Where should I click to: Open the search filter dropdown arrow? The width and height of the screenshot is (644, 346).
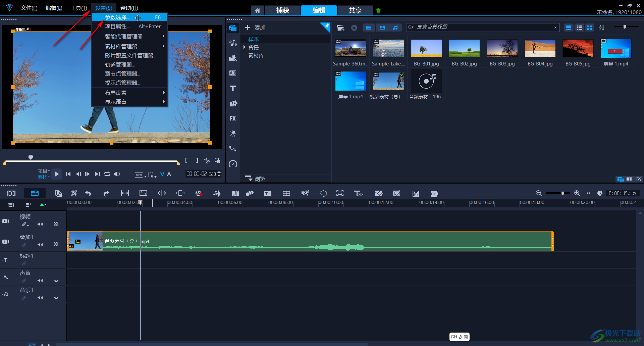(411, 28)
